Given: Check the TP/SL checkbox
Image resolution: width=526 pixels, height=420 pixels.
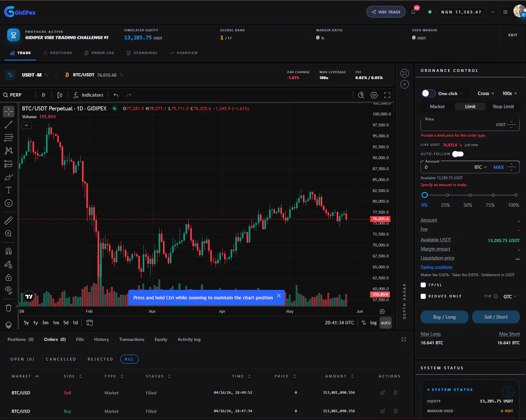Looking at the screenshot, I should coord(423,285).
